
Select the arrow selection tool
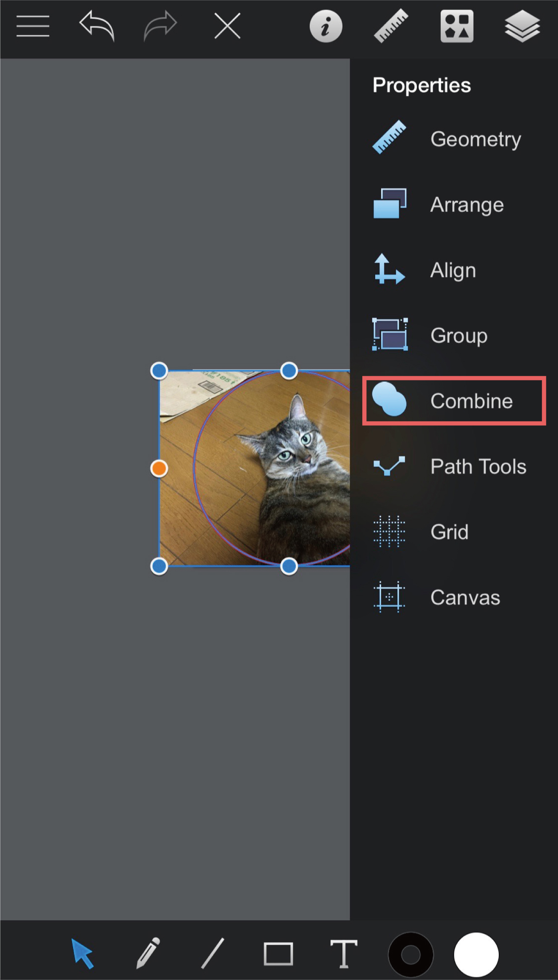pos(82,953)
